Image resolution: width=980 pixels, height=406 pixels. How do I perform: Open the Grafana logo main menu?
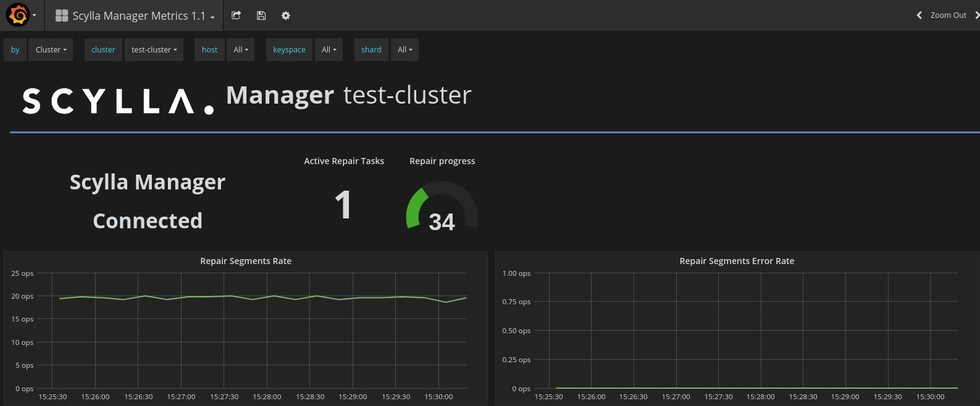pos(18,15)
